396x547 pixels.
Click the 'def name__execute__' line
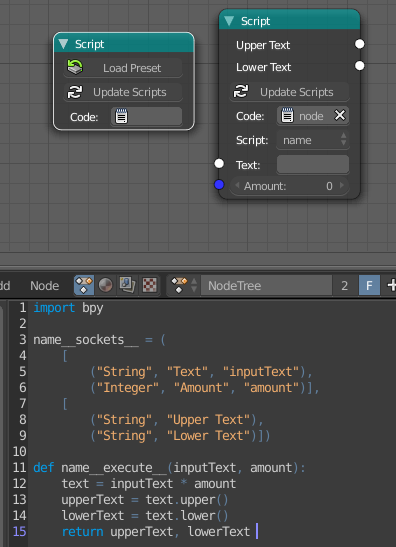(x=169, y=467)
